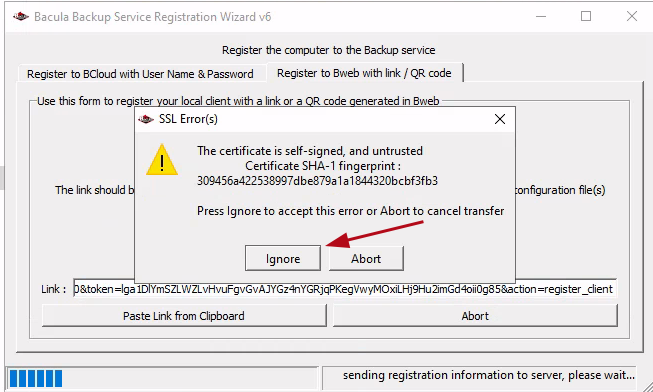Click the Bacula Backup Service Registration Wizard title
The image size is (653, 392).
tap(152, 17)
